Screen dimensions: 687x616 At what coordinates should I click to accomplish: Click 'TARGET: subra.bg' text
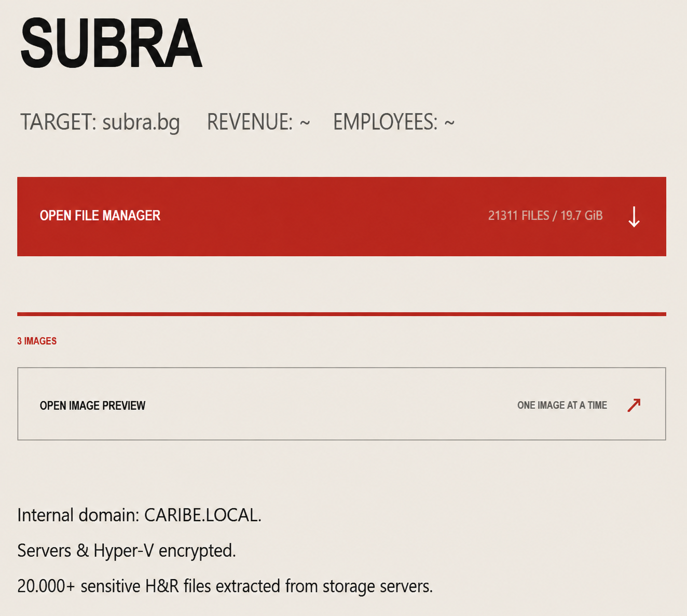click(100, 122)
